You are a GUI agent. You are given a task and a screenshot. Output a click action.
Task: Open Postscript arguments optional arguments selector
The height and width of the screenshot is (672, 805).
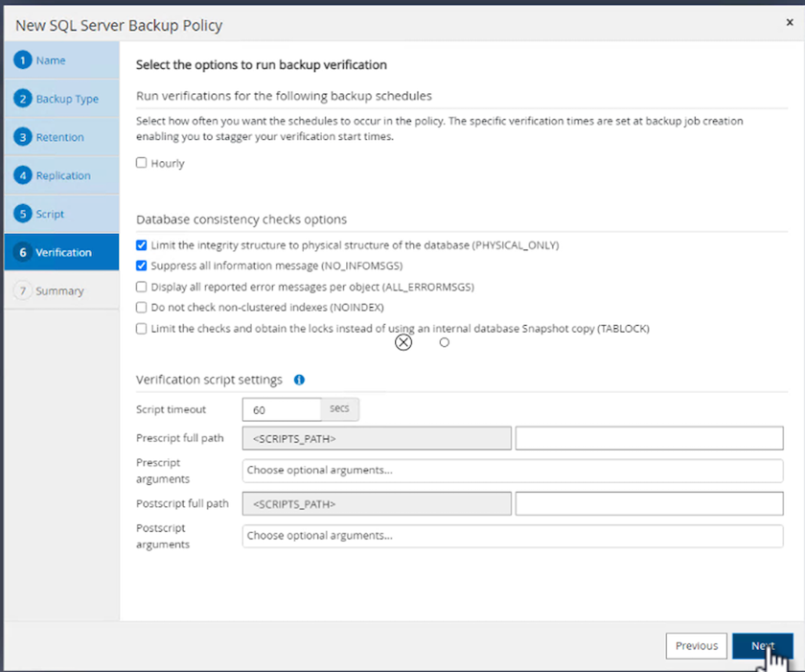[x=513, y=536]
